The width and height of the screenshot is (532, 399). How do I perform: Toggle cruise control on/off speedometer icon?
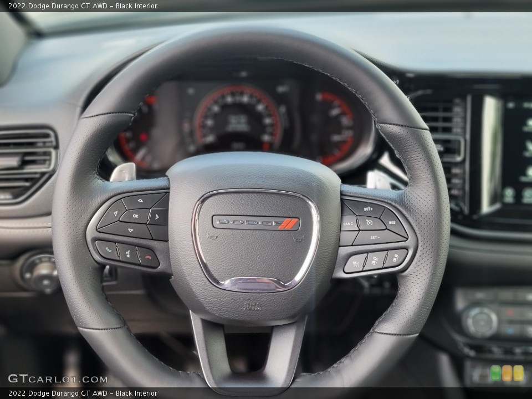click(371, 223)
